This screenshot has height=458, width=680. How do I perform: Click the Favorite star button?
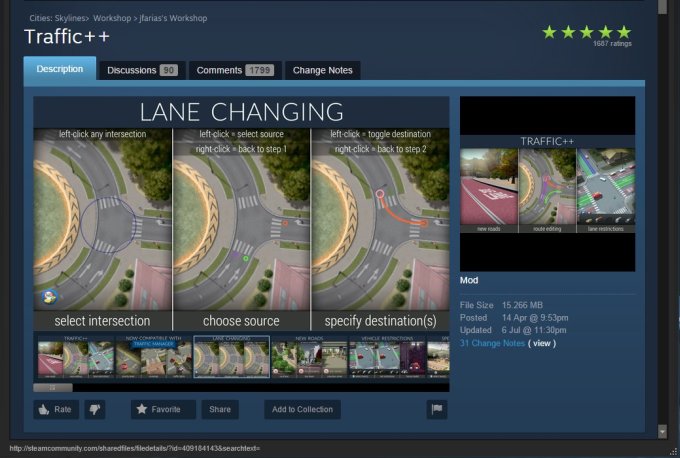point(163,409)
